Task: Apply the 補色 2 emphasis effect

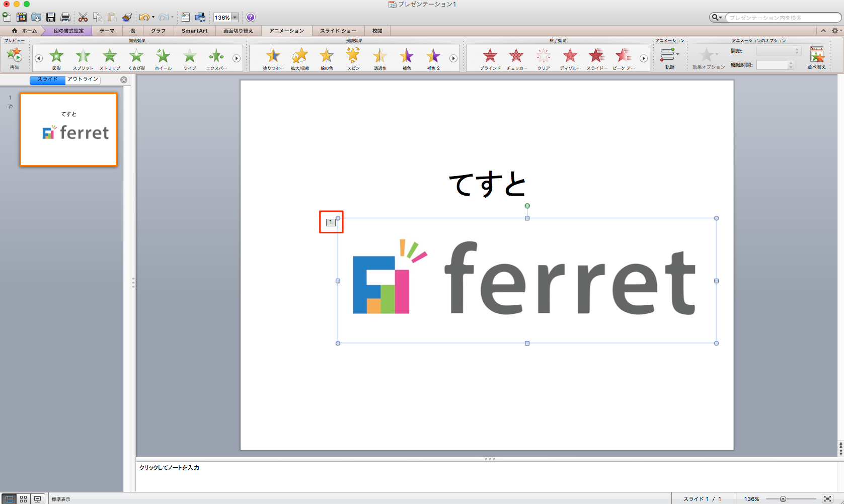Action: tap(433, 59)
